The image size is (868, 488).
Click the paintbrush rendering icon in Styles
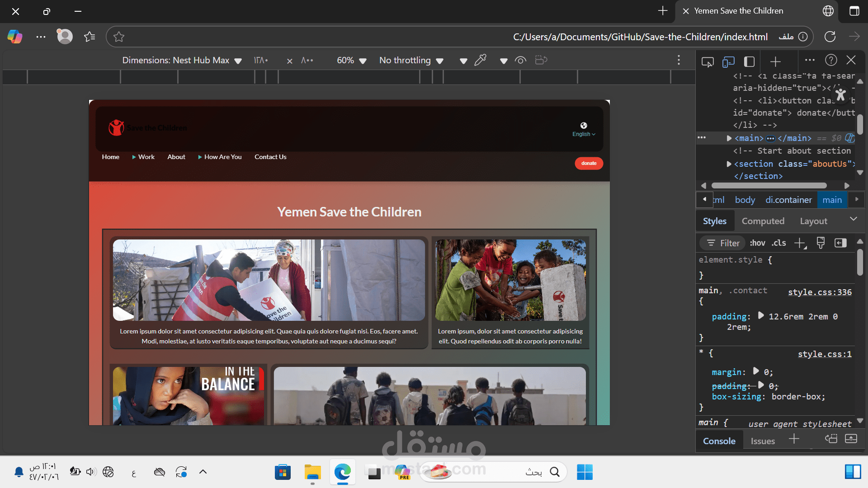[x=821, y=243]
